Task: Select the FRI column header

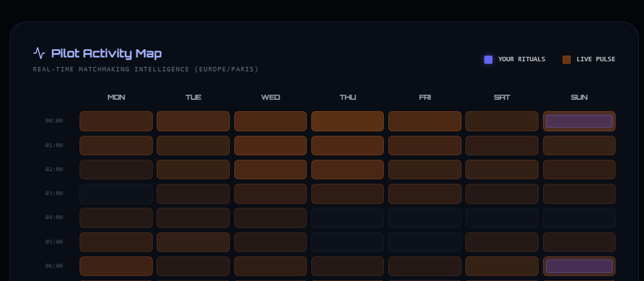Action: coord(425,97)
